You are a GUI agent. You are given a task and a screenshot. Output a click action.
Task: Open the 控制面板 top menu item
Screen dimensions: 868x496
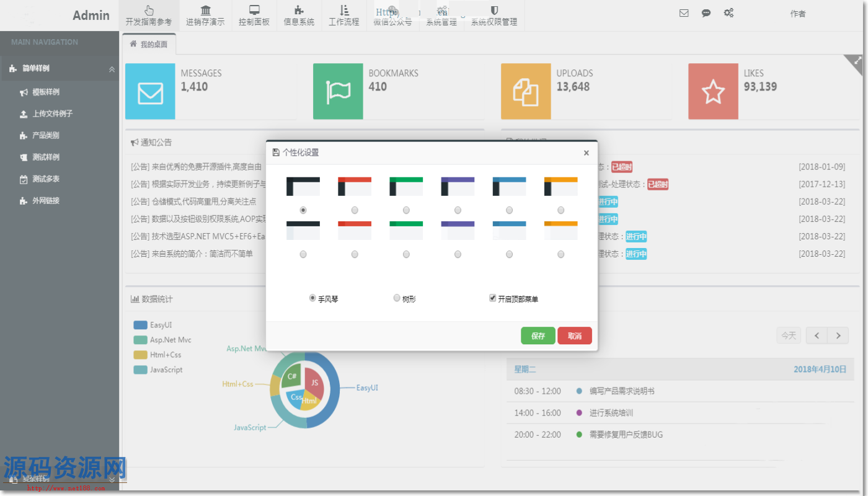pos(254,15)
